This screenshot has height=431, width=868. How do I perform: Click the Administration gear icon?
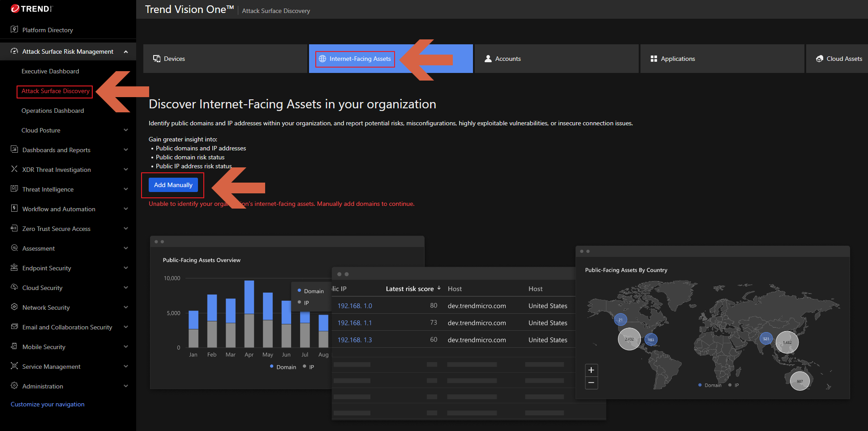[x=14, y=386]
